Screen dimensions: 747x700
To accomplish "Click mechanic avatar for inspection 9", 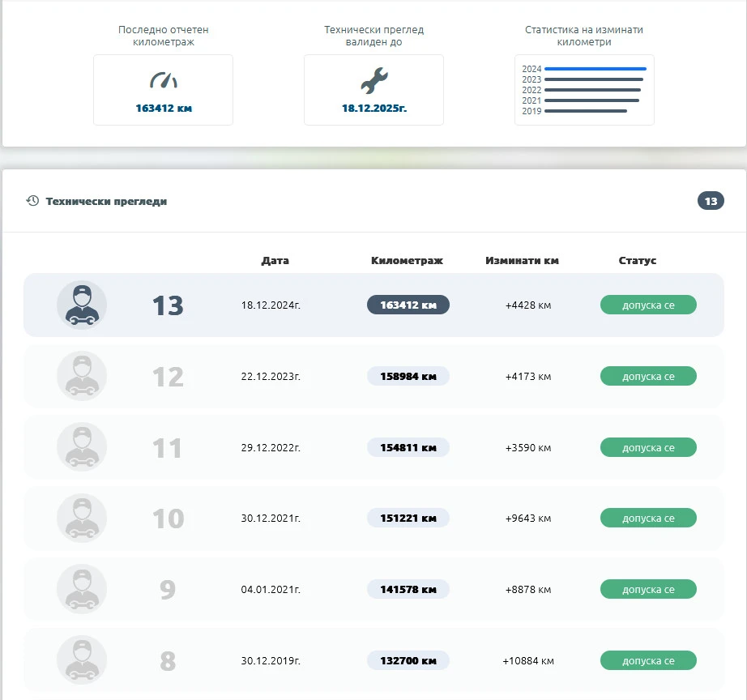I will 81,589.
